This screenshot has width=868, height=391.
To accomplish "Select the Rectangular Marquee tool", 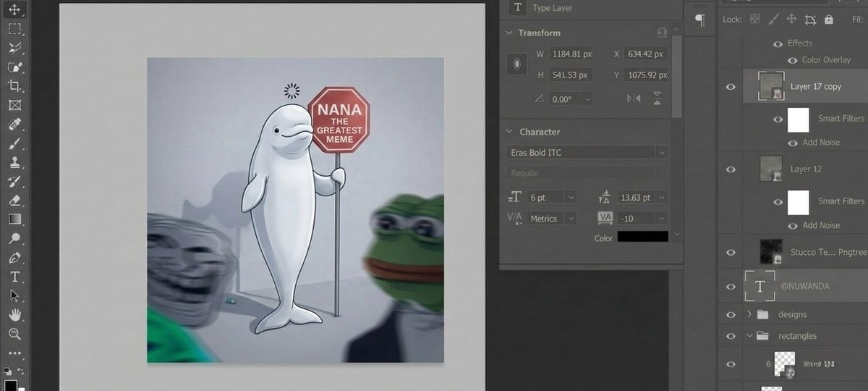I will [14, 29].
